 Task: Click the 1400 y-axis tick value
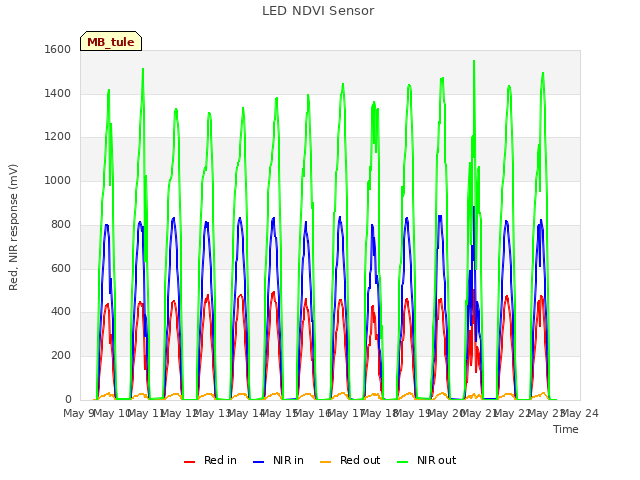coord(58,93)
